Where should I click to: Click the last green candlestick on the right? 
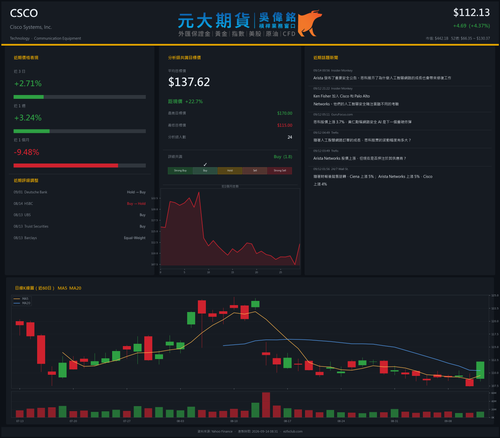point(480,370)
